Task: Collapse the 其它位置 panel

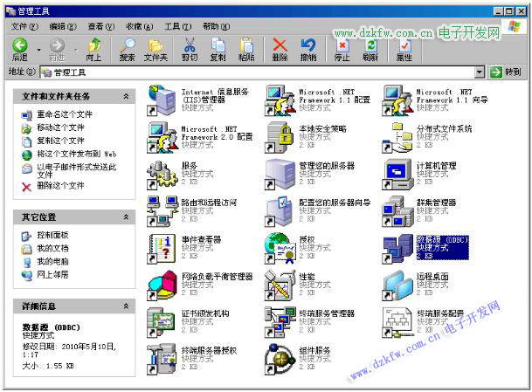Action: pyautogui.click(x=127, y=217)
